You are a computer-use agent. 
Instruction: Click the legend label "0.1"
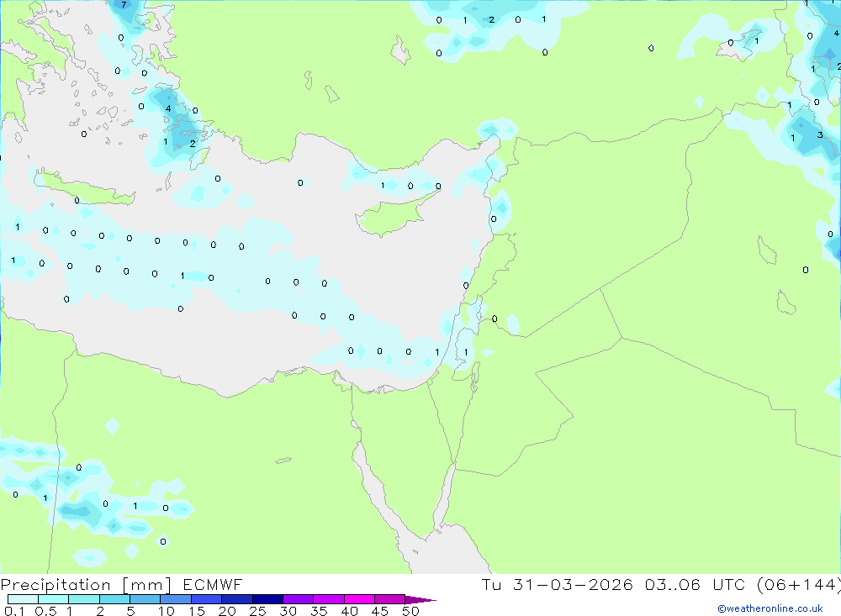[x=14, y=611]
